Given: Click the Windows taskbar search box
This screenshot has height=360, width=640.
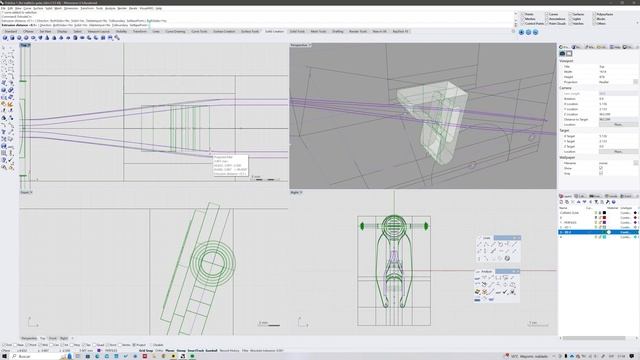Looking at the screenshot, I should point(37,356).
